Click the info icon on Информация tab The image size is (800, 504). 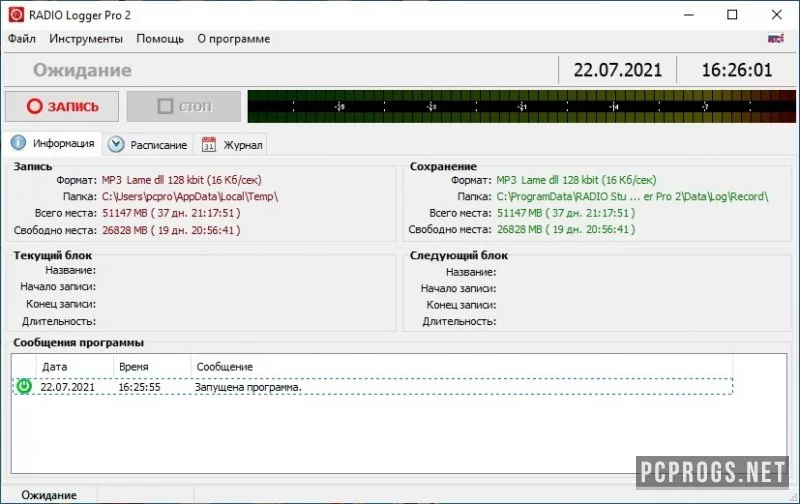pyautogui.click(x=18, y=143)
